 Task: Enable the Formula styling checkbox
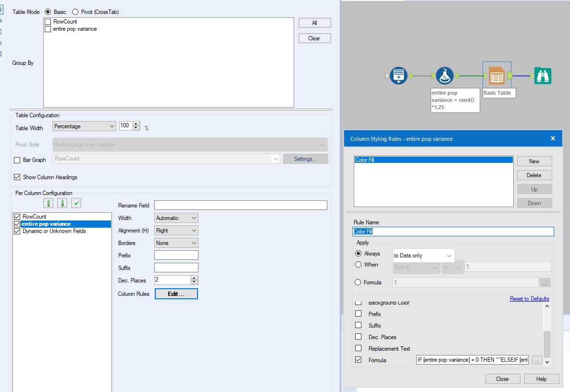click(x=359, y=359)
